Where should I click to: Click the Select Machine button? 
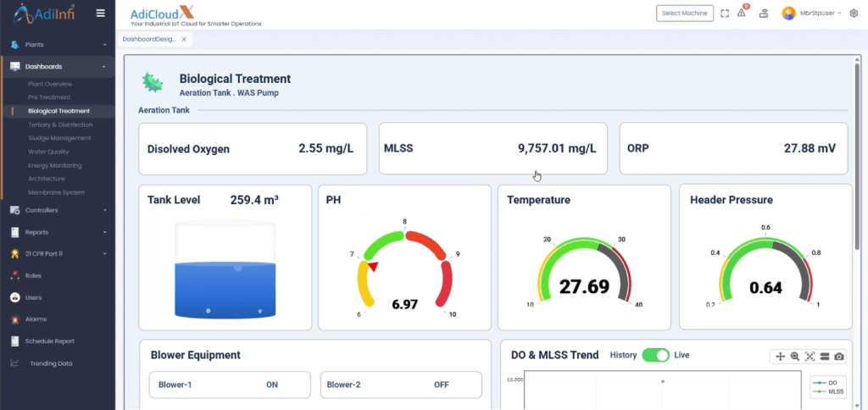click(685, 14)
